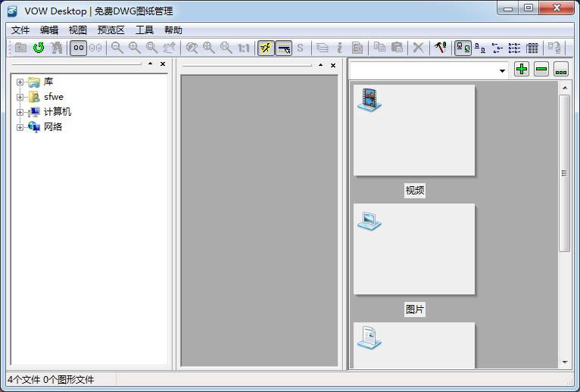Screen dimensions: 580x392
Task: Click the last toolbar icon after table view
Action: pos(554,48)
